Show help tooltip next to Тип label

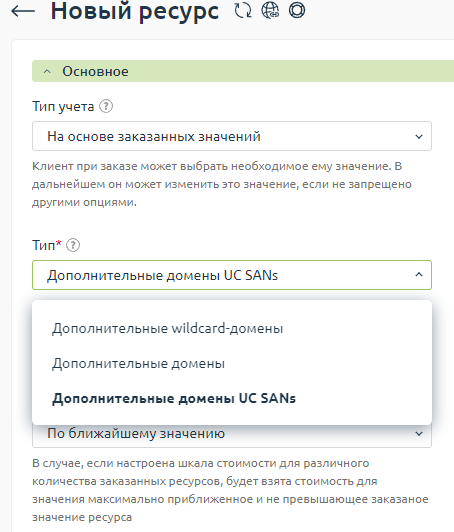coord(73,245)
